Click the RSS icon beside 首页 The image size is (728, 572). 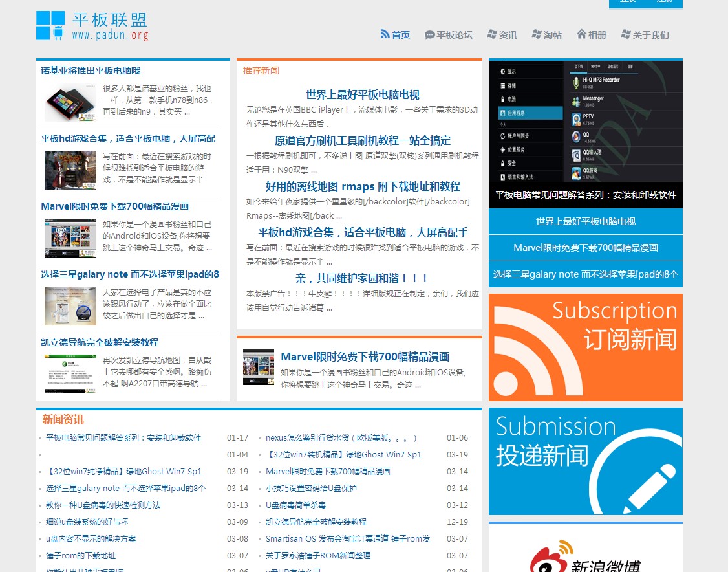[x=385, y=34]
